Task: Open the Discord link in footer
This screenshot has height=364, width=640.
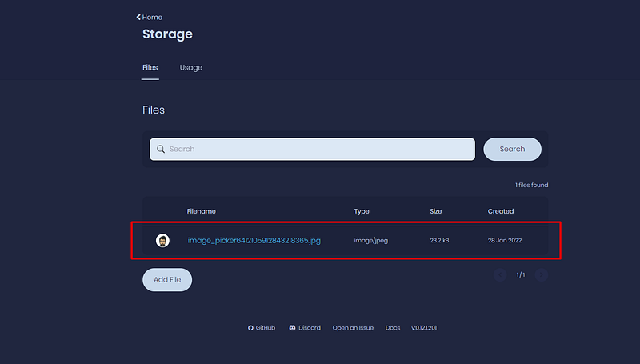Action: point(305,328)
